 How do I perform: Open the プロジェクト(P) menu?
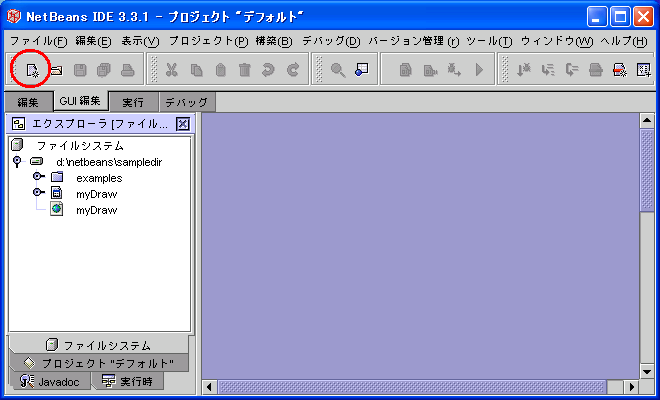[x=209, y=41]
